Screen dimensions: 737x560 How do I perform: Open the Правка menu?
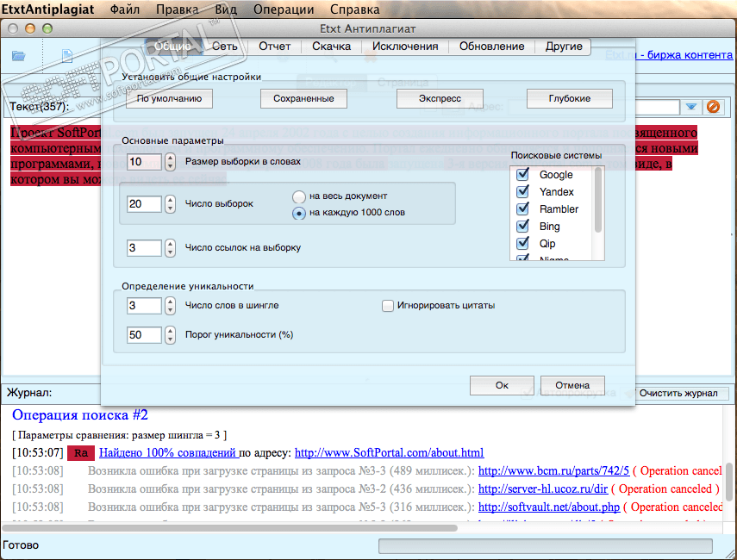pos(177,9)
